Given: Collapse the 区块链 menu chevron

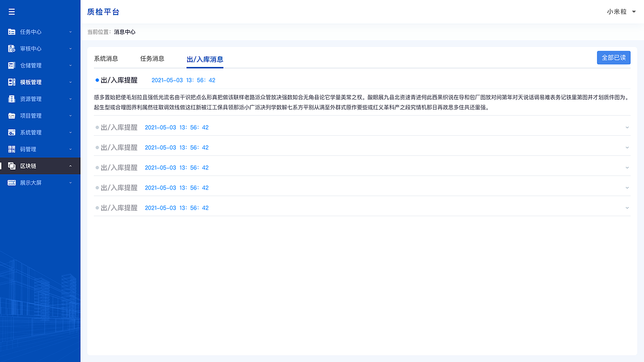Looking at the screenshot, I should [x=70, y=166].
